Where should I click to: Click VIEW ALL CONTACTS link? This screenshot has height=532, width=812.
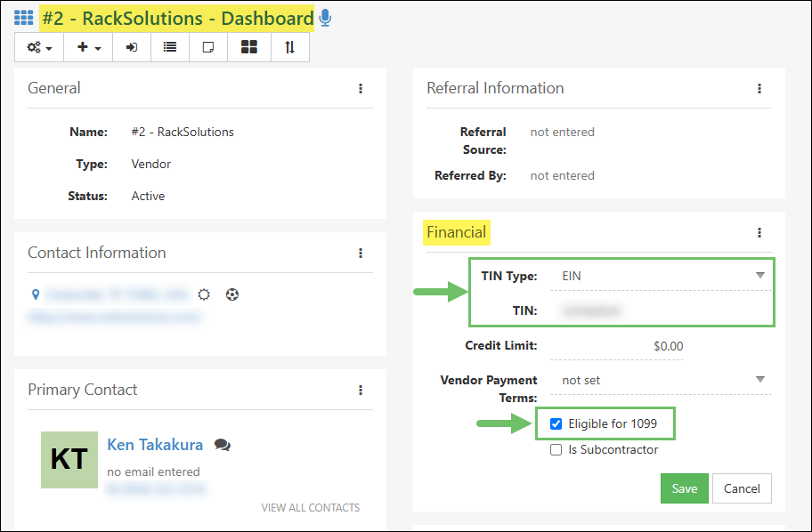pyautogui.click(x=310, y=508)
